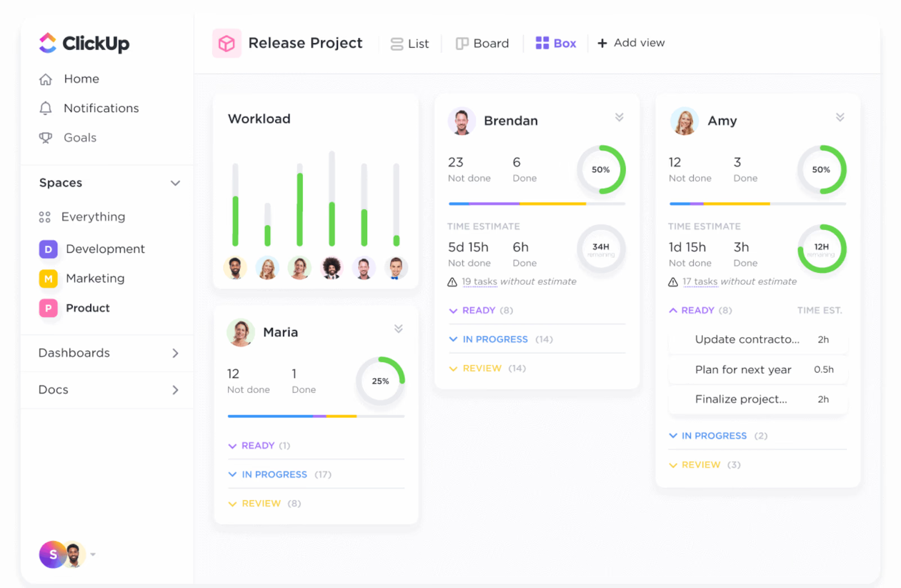The height and width of the screenshot is (588, 901).
Task: Click Maria's 25% completion ring
Action: [x=380, y=381]
